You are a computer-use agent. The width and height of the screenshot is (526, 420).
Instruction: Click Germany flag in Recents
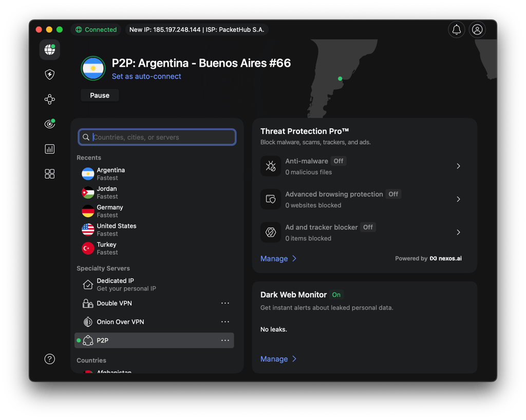pyautogui.click(x=88, y=211)
